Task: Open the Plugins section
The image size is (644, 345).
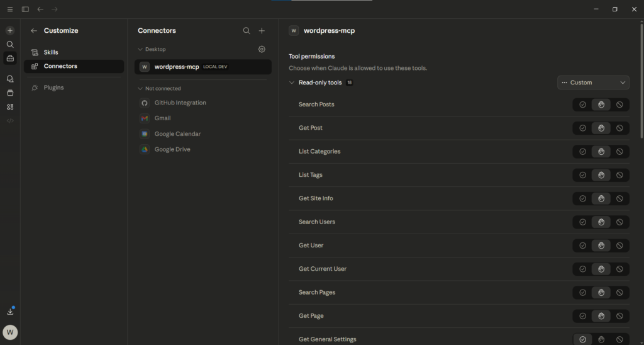Action: tap(53, 88)
